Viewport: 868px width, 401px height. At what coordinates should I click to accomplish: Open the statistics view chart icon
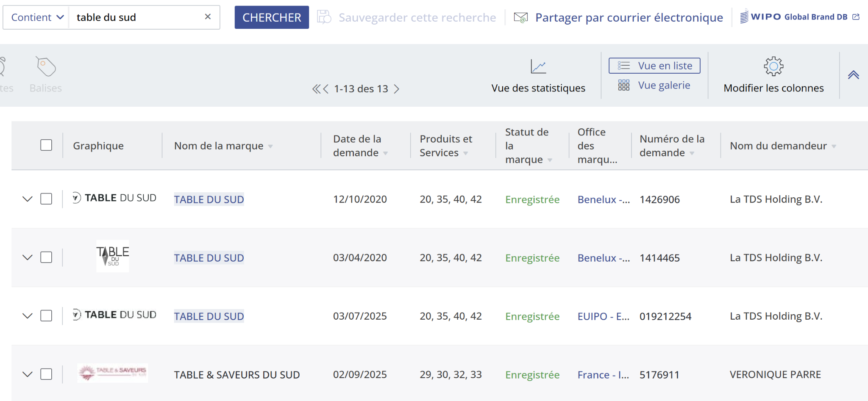point(538,66)
